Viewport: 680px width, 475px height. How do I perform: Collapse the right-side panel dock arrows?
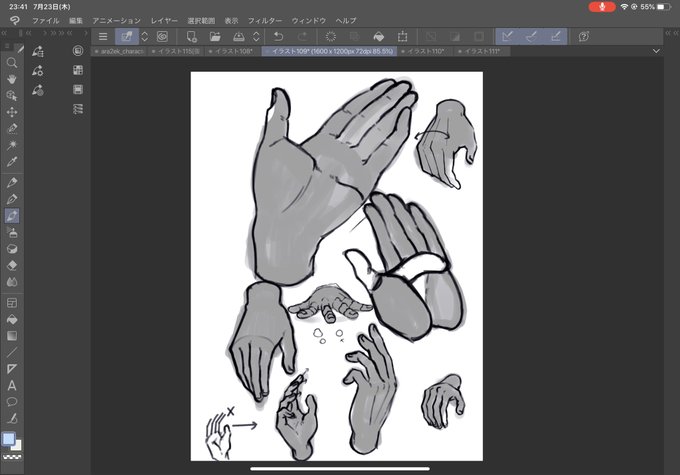pyautogui.click(x=671, y=33)
